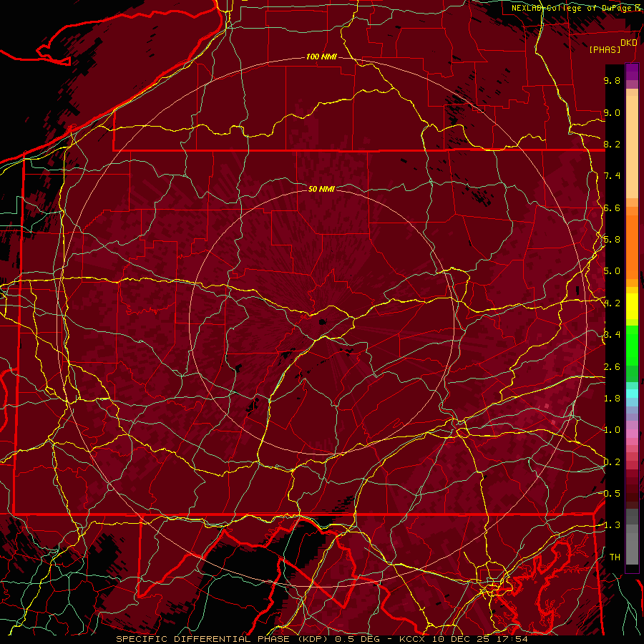The height and width of the screenshot is (644, 644).
Task: Select the 1.3 color scale value
Action: coord(612,525)
